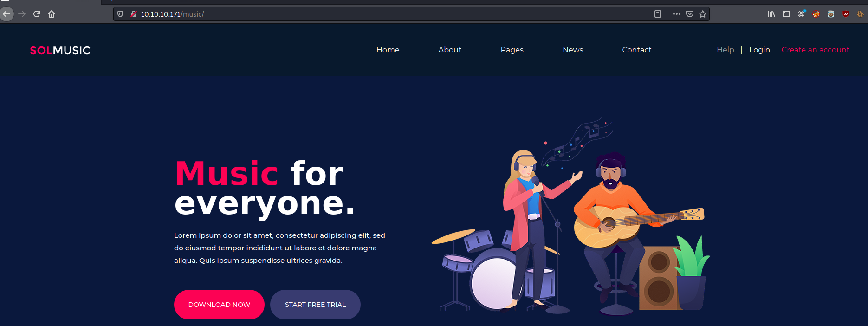Bookmark this page with the star icon
Image resolution: width=868 pixels, height=326 pixels.
[703, 14]
